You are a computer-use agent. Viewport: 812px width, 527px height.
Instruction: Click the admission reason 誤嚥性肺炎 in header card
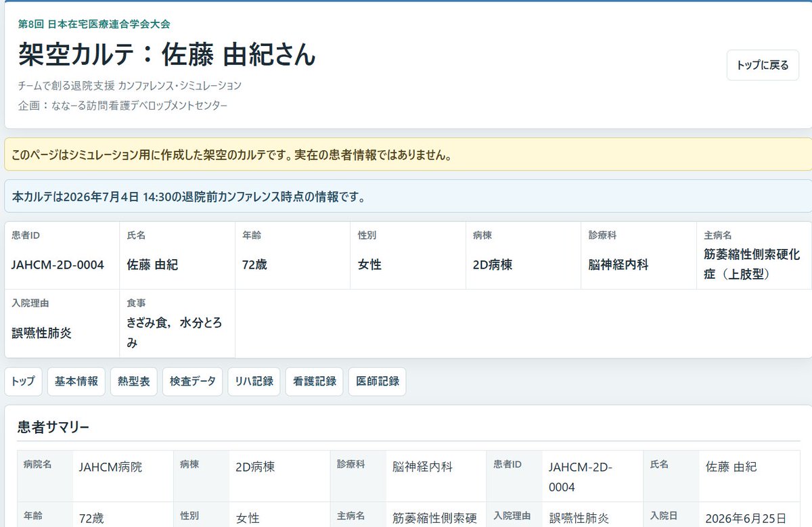point(41,333)
